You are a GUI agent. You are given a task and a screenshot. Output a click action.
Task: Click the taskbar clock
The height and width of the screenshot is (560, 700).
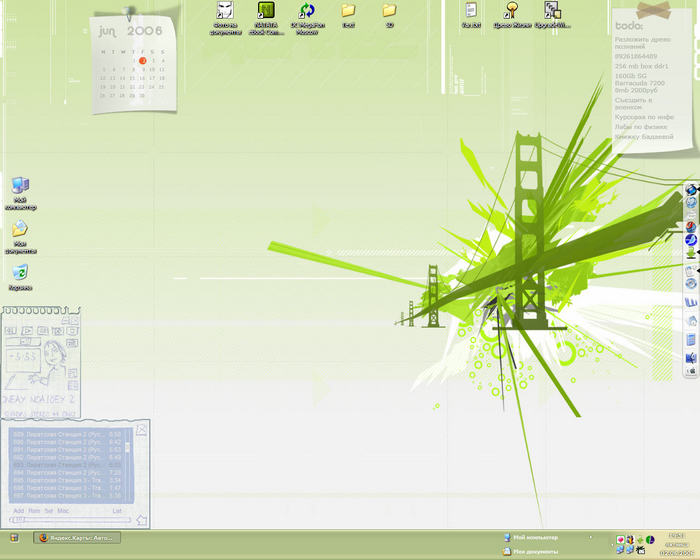pos(676,544)
